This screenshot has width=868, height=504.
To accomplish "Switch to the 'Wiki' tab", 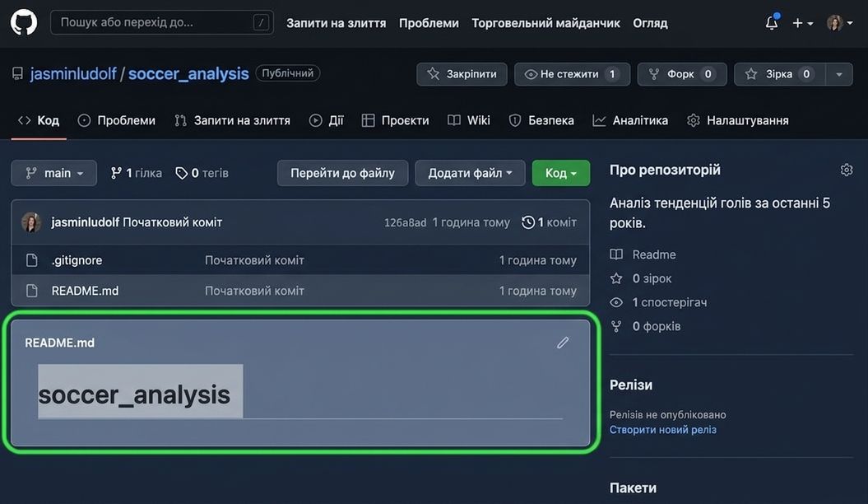I will (469, 121).
